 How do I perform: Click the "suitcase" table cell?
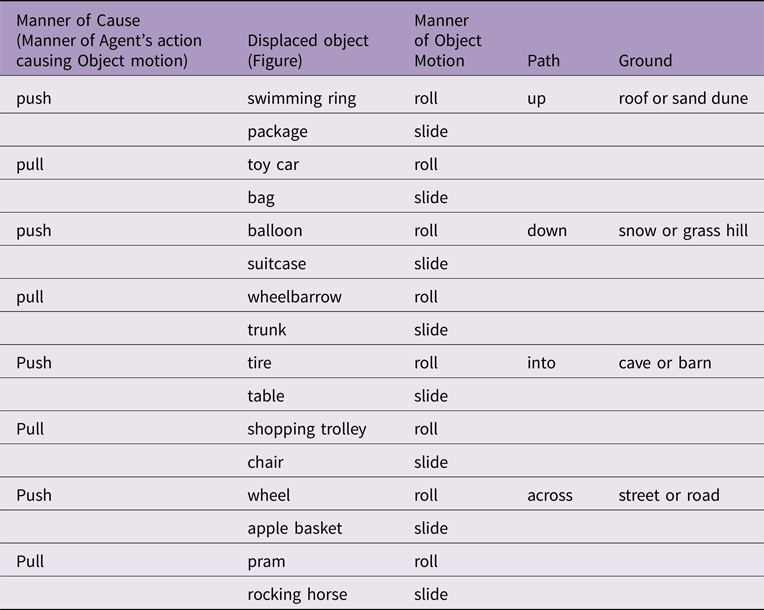pyautogui.click(x=277, y=264)
